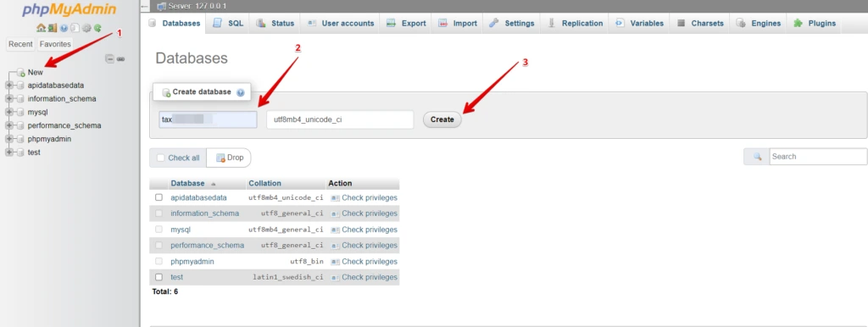Open apidatabasedata link in Databases table
This screenshot has width=868, height=327.
[198, 197]
